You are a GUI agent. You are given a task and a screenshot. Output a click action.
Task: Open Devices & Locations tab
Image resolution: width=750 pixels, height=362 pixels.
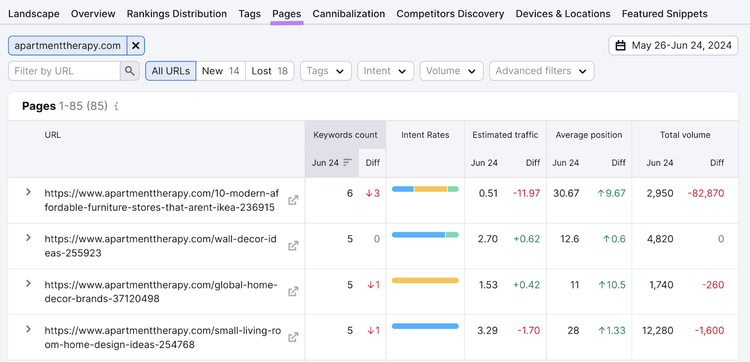[x=563, y=14]
